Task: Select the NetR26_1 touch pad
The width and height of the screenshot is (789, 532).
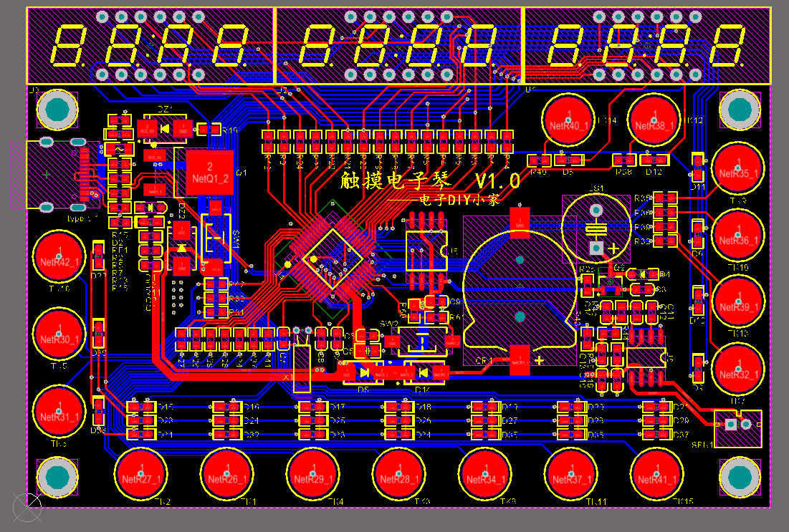Action: [x=227, y=474]
